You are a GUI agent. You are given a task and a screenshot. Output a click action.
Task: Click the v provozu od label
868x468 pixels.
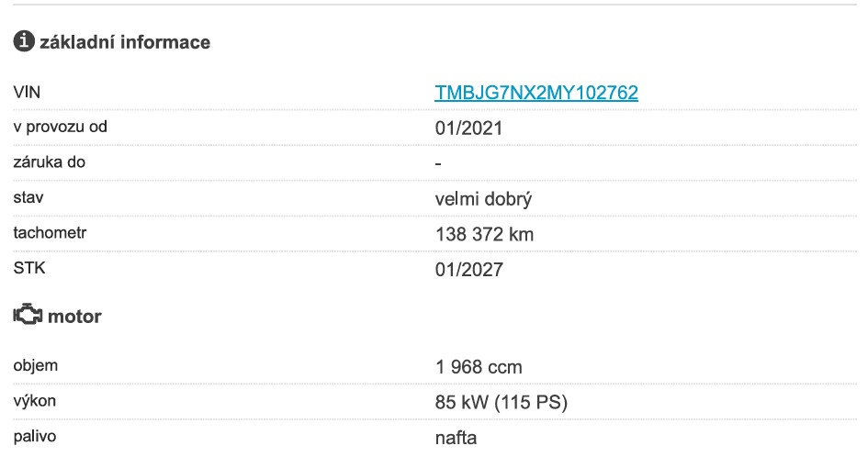coord(61,127)
